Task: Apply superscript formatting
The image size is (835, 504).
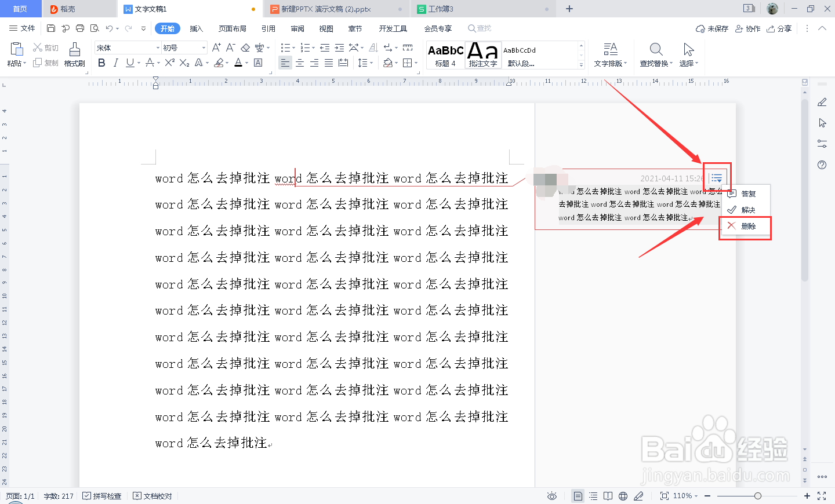Action: click(169, 63)
